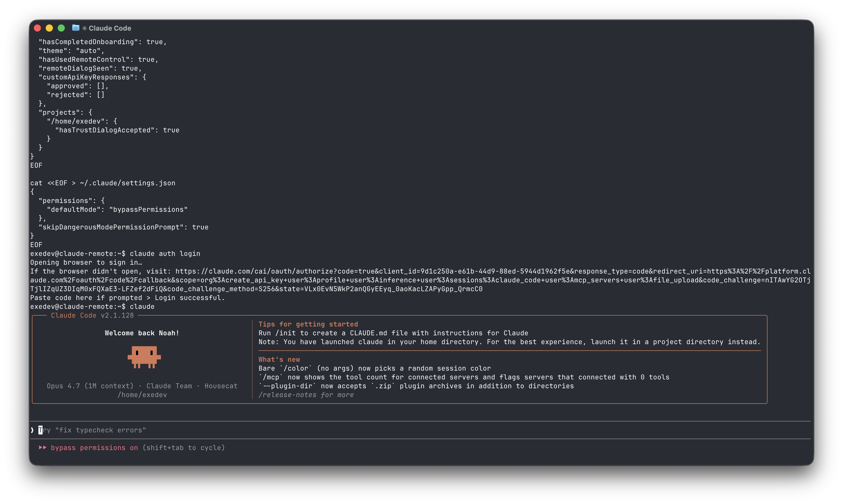Screen dimensions: 843x504
Task: Click "Welcome back Noah!" greeting
Action: (142, 333)
